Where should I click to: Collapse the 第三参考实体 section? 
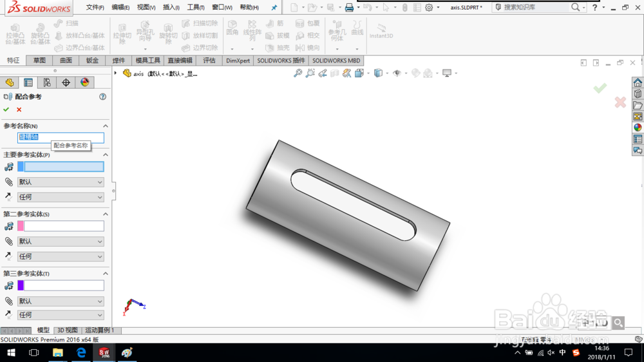(106, 274)
